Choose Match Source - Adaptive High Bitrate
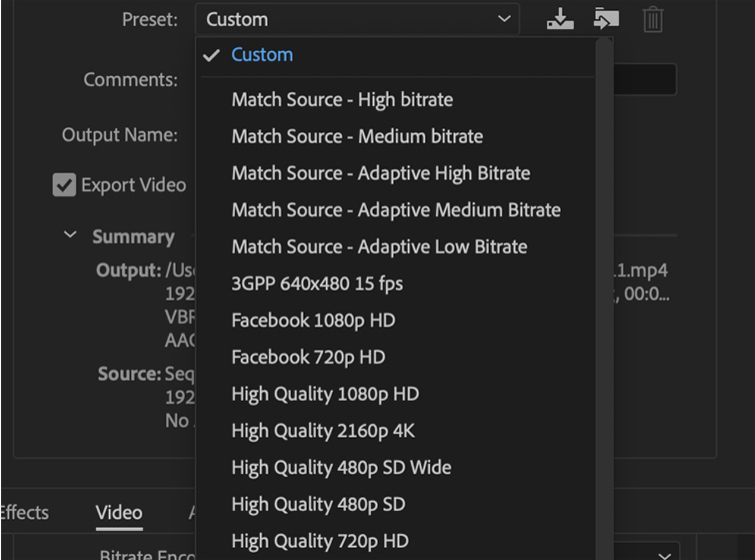 381,173
